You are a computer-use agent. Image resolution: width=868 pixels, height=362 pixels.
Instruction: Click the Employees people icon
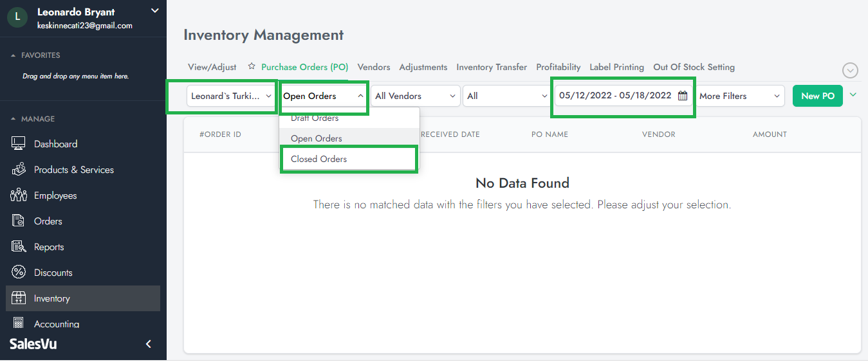tap(19, 195)
